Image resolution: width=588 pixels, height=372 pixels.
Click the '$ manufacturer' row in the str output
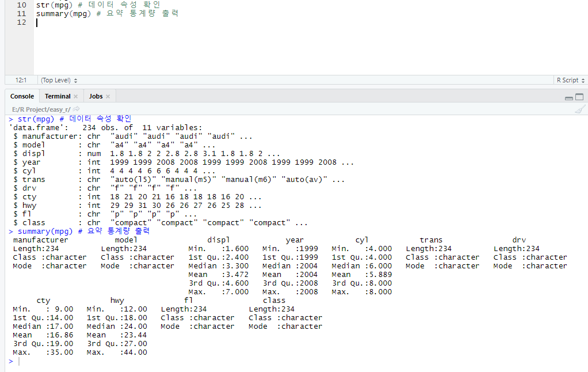click(133, 136)
